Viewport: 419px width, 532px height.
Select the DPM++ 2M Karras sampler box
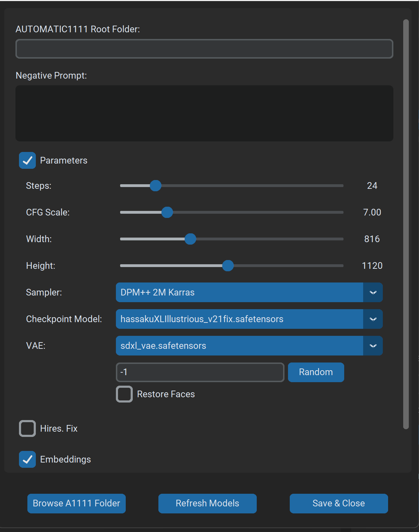[x=239, y=292]
